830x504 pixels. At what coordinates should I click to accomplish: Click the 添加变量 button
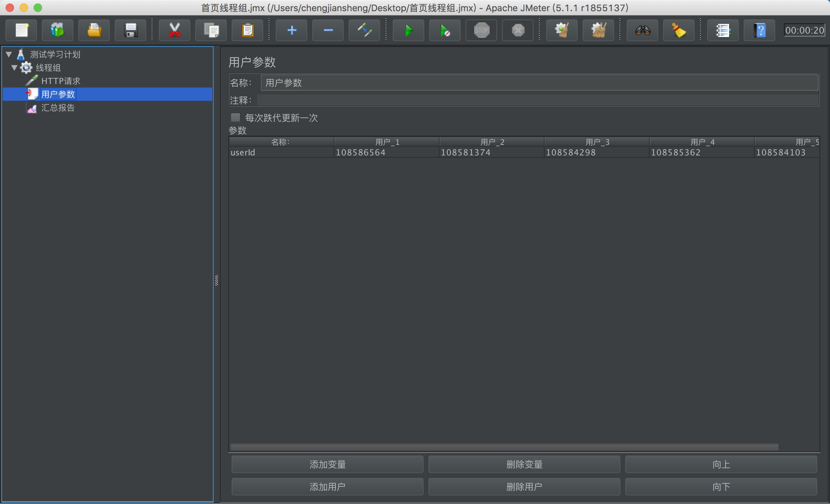(x=327, y=464)
